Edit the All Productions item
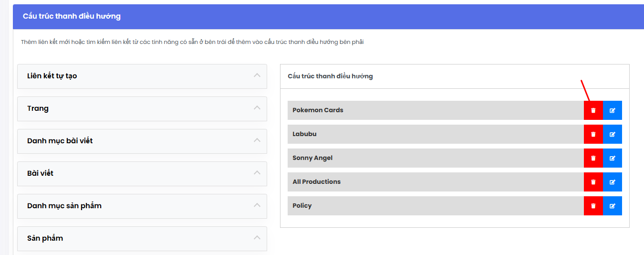The image size is (644, 255). pyautogui.click(x=613, y=182)
